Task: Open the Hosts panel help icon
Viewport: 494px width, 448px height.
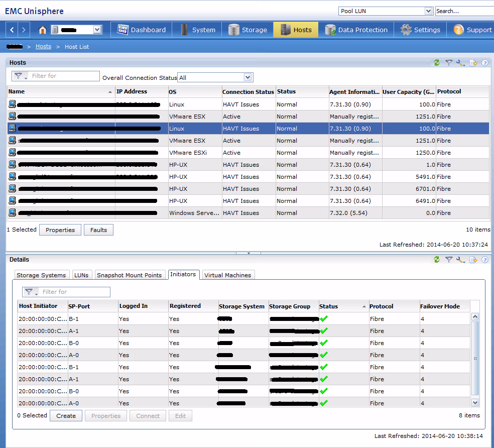Action: pyautogui.click(x=485, y=63)
